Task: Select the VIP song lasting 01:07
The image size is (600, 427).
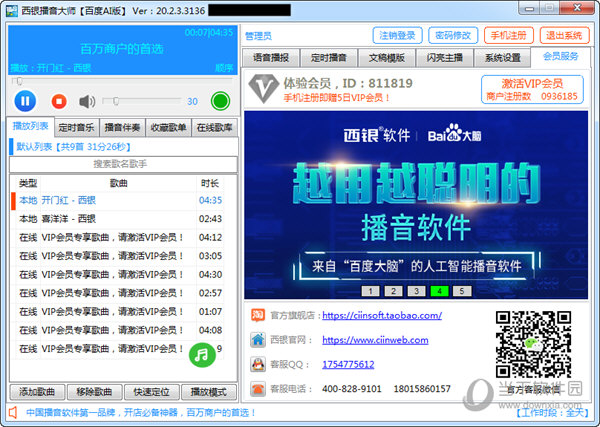Action: (118, 312)
